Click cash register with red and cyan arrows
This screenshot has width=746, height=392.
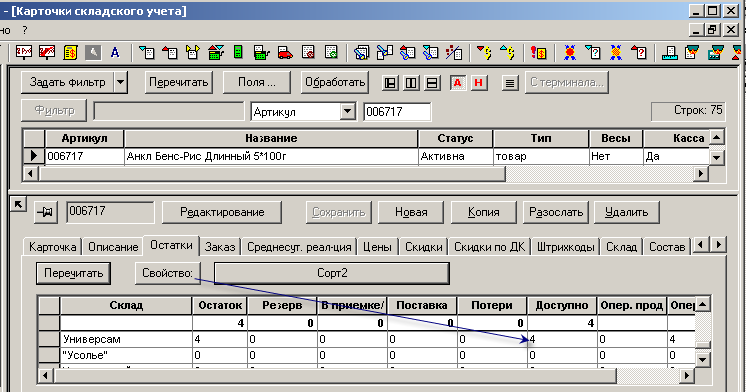216,52
